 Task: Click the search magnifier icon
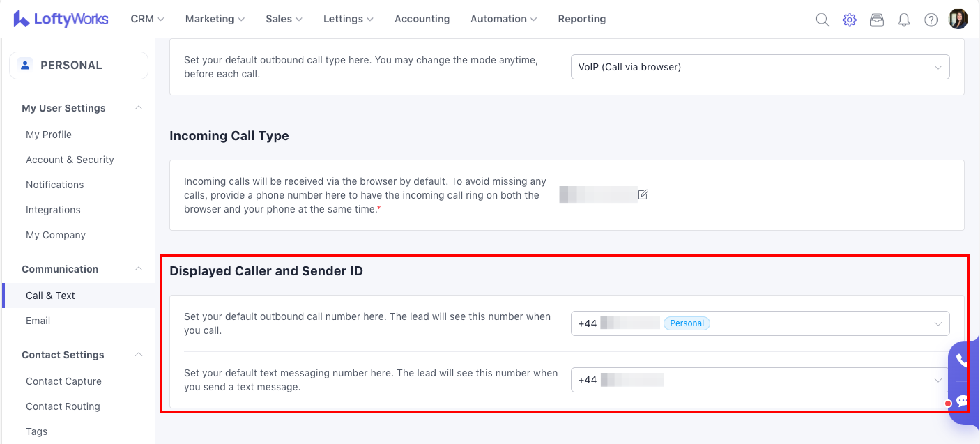[822, 20]
